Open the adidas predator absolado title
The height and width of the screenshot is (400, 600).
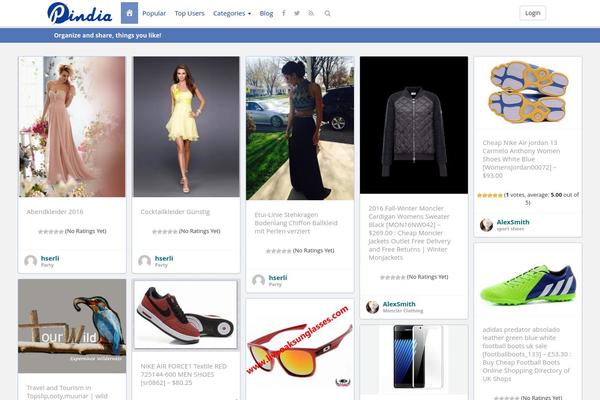tap(526, 354)
